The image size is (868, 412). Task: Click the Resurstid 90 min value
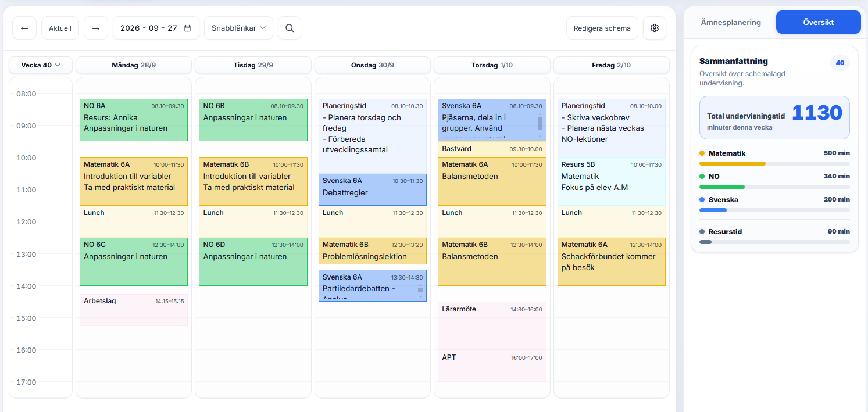tap(839, 231)
